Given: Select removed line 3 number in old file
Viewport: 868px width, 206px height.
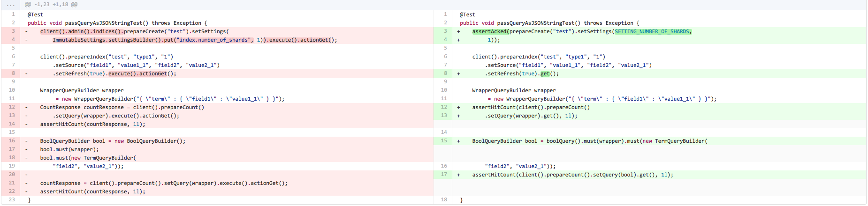Looking at the screenshot, I should pos(13,31).
